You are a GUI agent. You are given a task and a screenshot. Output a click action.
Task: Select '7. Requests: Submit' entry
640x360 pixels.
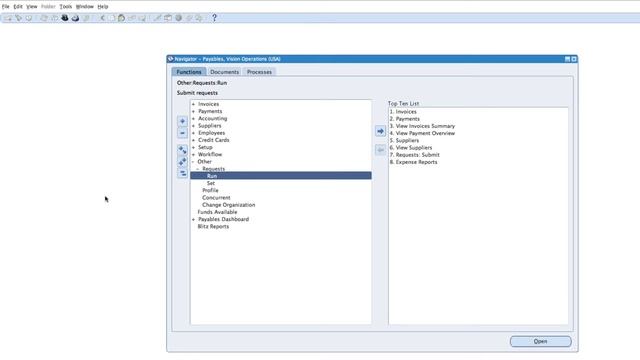coord(414,155)
